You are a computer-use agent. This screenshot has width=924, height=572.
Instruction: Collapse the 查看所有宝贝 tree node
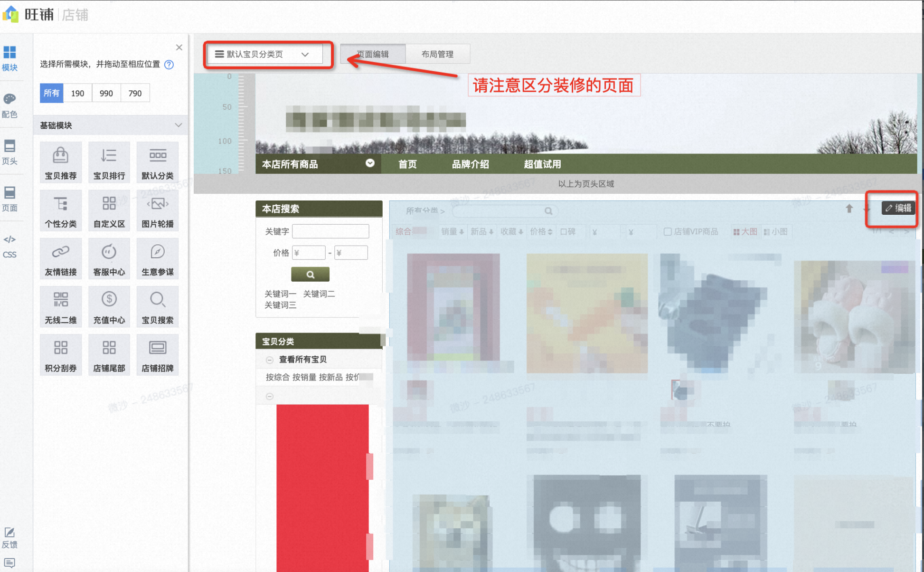coord(270,360)
